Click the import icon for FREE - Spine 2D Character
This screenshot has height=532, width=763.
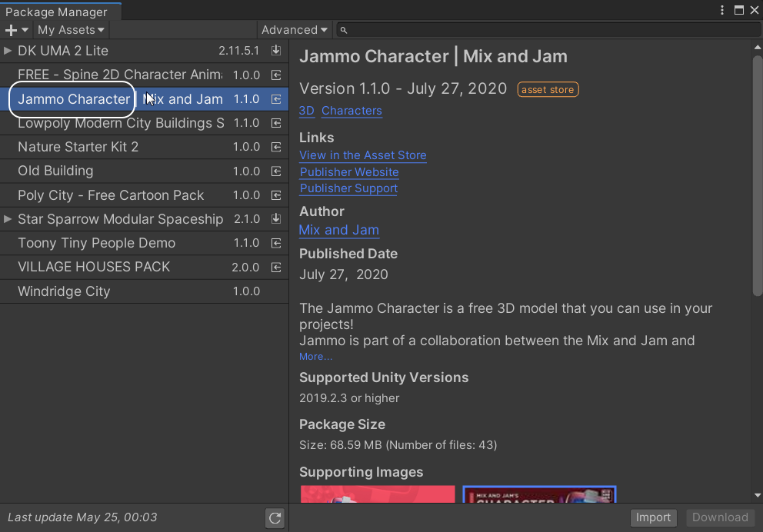click(x=276, y=75)
